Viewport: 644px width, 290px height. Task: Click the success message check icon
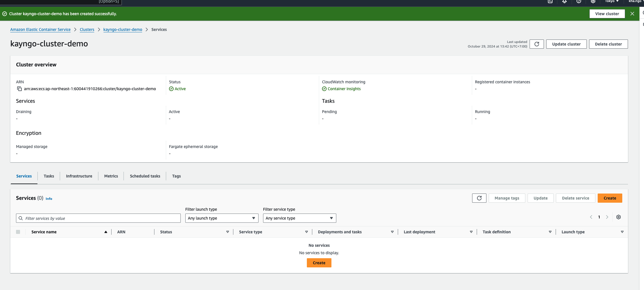(x=5, y=14)
